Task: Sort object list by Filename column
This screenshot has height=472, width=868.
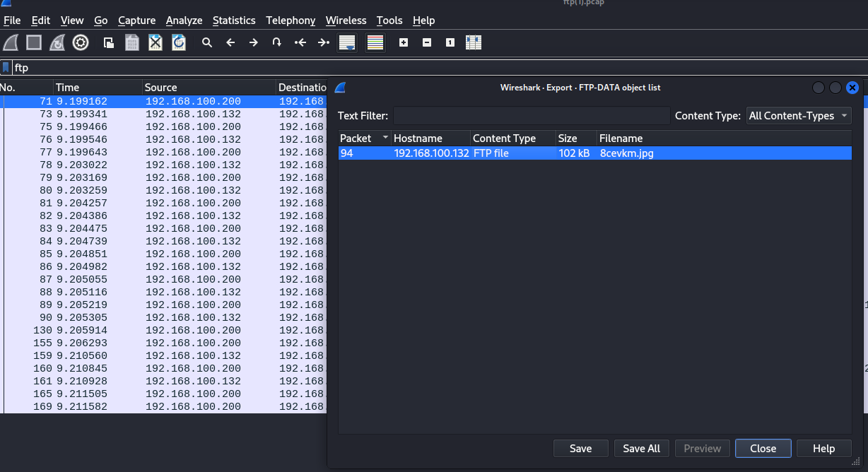Action: tap(725, 138)
